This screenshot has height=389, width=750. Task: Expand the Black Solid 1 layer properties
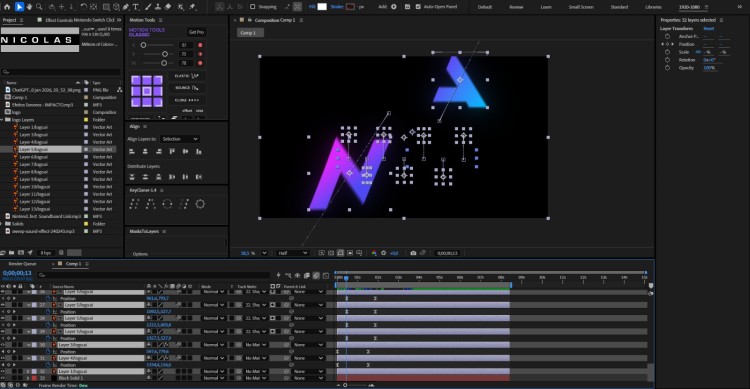(x=28, y=378)
